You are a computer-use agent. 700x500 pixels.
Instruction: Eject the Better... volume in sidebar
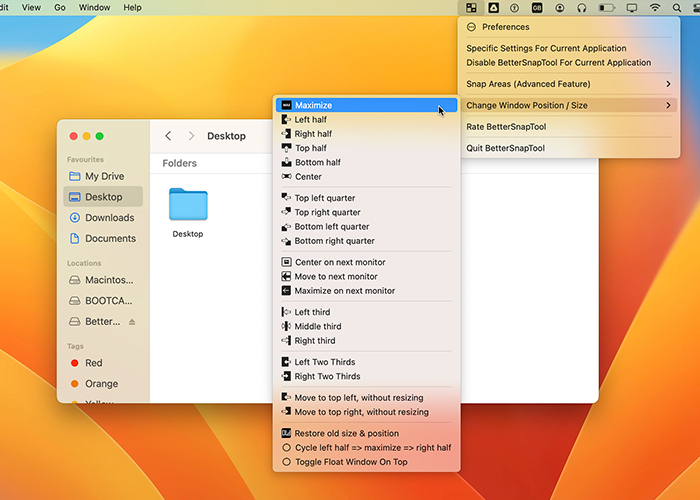(x=132, y=322)
